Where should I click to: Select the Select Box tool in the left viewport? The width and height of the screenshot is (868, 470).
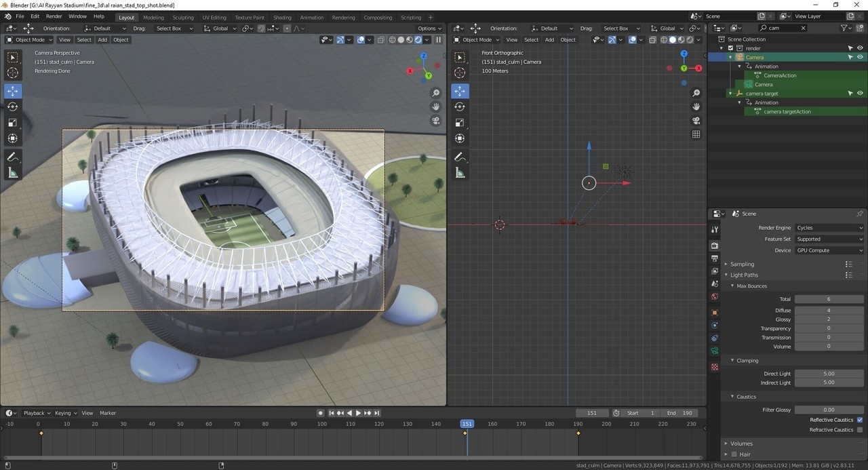(13, 57)
